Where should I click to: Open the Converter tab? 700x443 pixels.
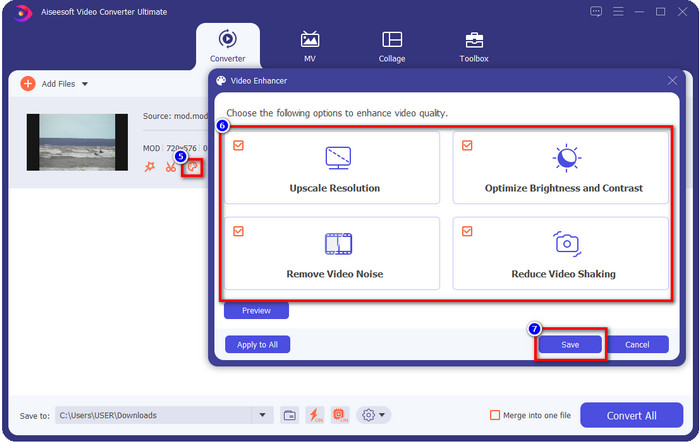[x=228, y=46]
